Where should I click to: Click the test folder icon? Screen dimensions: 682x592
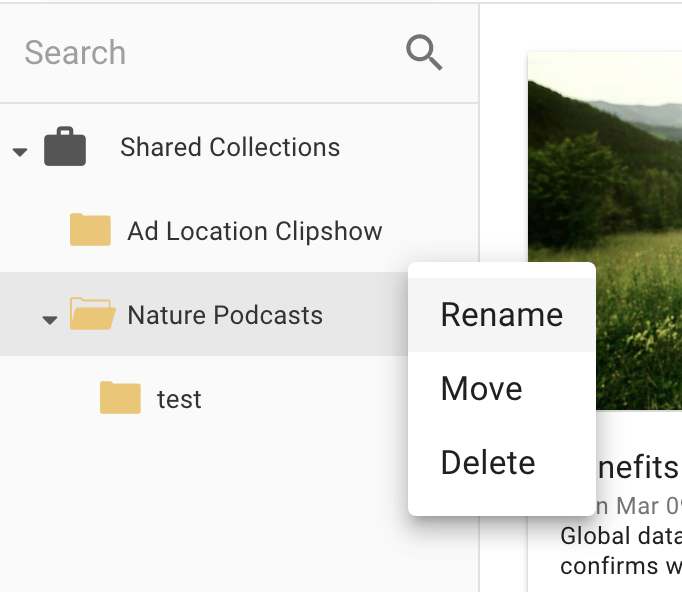click(120, 398)
